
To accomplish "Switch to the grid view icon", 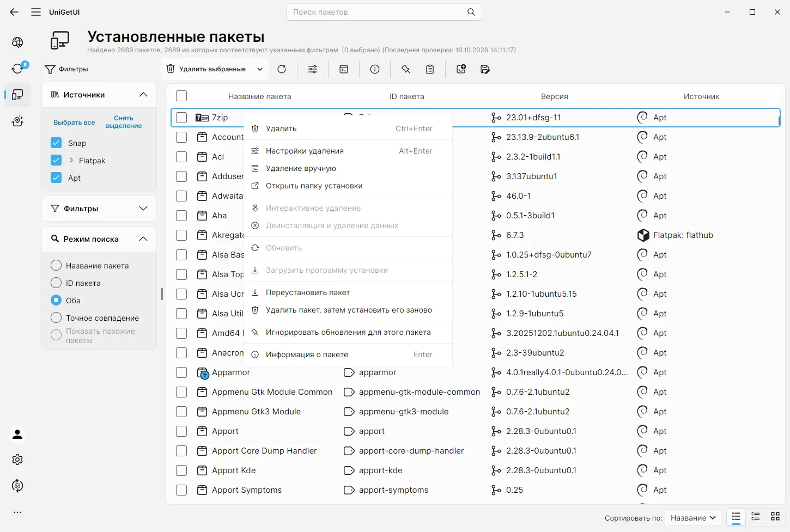I will click(x=775, y=517).
